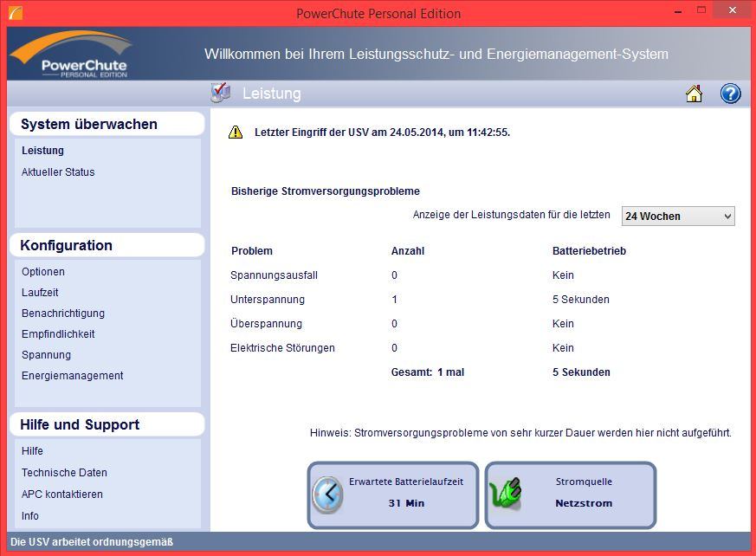Viewport: 756px width, 556px height.
Task: Click the 'Willkommen bei Ihrem' welcome banner text
Action: [x=436, y=54]
